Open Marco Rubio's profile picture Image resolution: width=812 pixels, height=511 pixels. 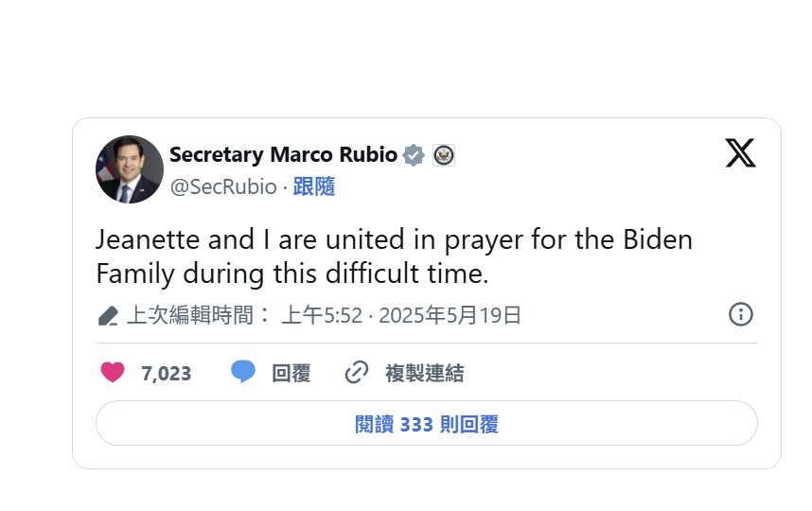point(129,169)
